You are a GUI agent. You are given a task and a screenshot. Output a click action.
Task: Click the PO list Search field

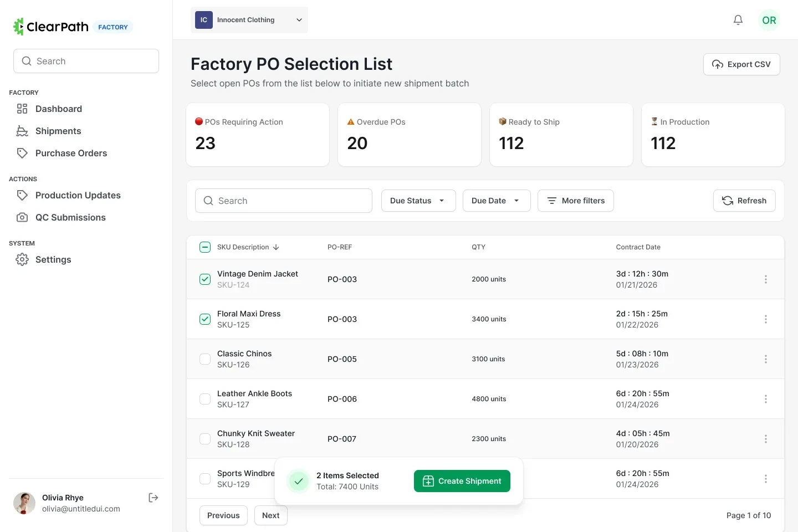click(x=284, y=201)
